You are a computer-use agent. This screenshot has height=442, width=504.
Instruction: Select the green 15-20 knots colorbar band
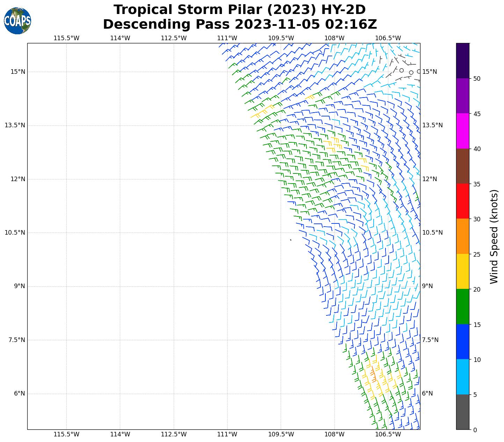click(x=463, y=307)
